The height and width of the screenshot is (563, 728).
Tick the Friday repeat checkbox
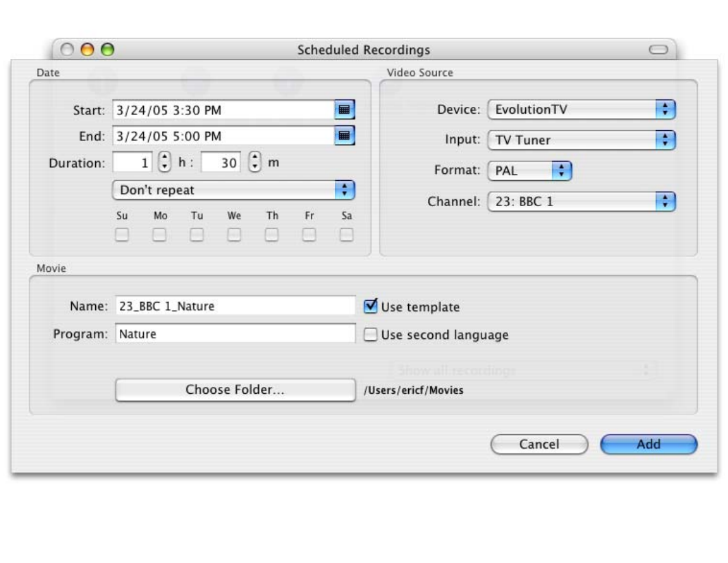pos(309,235)
